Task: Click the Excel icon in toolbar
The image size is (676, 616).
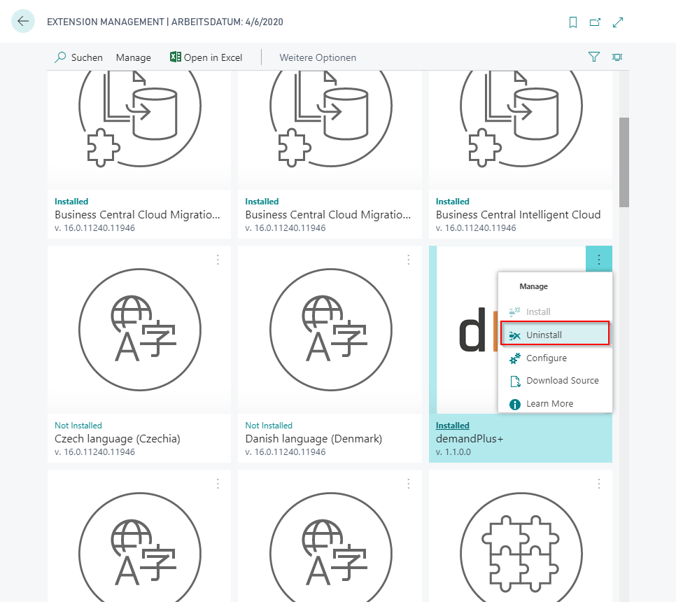Action: pyautogui.click(x=175, y=57)
